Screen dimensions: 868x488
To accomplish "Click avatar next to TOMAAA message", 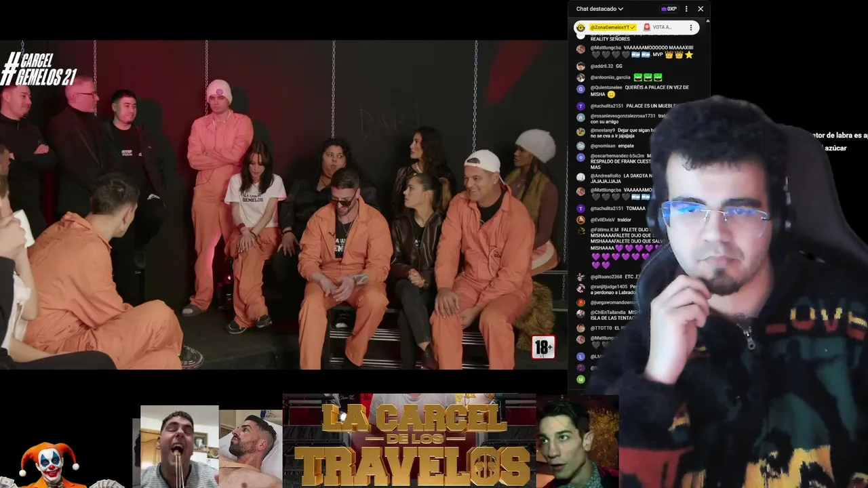I will coord(580,209).
